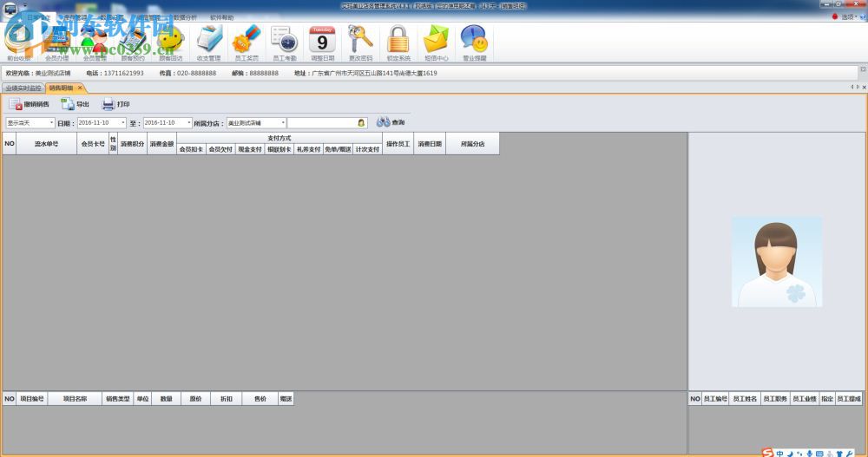This screenshot has height=457, width=868.
Task: Click 银联刷卡 column header
Action: tap(279, 149)
